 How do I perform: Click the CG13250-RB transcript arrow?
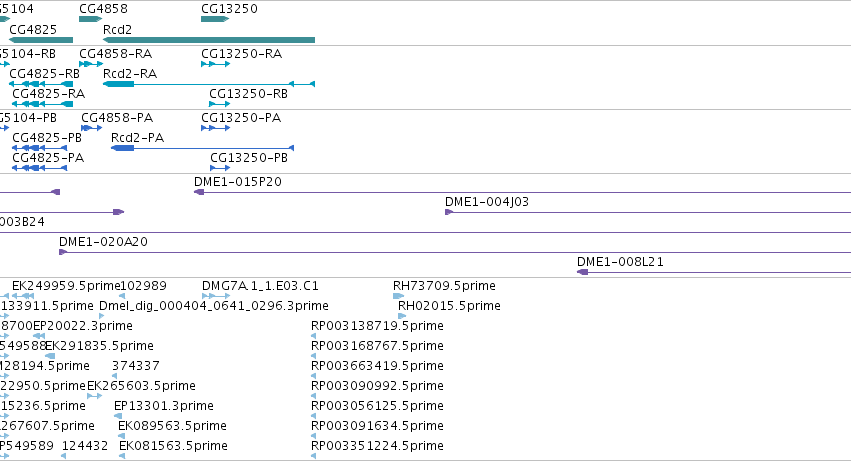pyautogui.click(x=219, y=104)
